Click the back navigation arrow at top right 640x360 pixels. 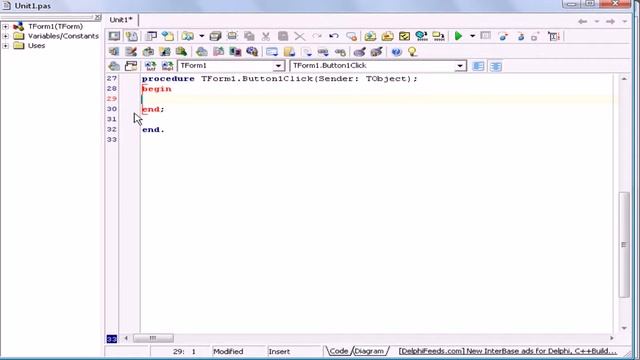click(582, 21)
